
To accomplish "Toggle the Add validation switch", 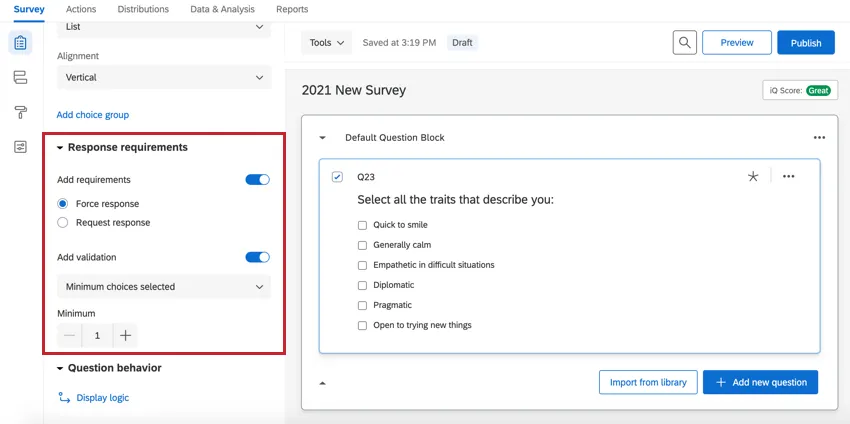I will [x=257, y=257].
